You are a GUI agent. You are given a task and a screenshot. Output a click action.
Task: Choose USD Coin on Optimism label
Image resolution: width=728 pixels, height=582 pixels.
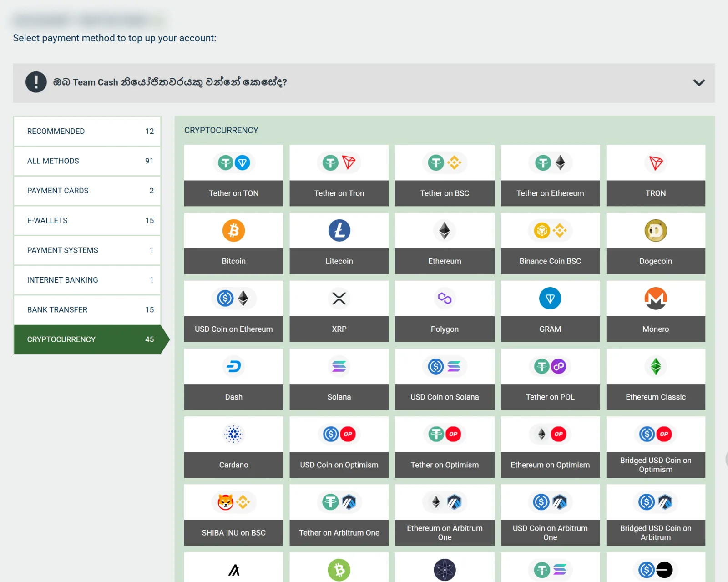339,465
